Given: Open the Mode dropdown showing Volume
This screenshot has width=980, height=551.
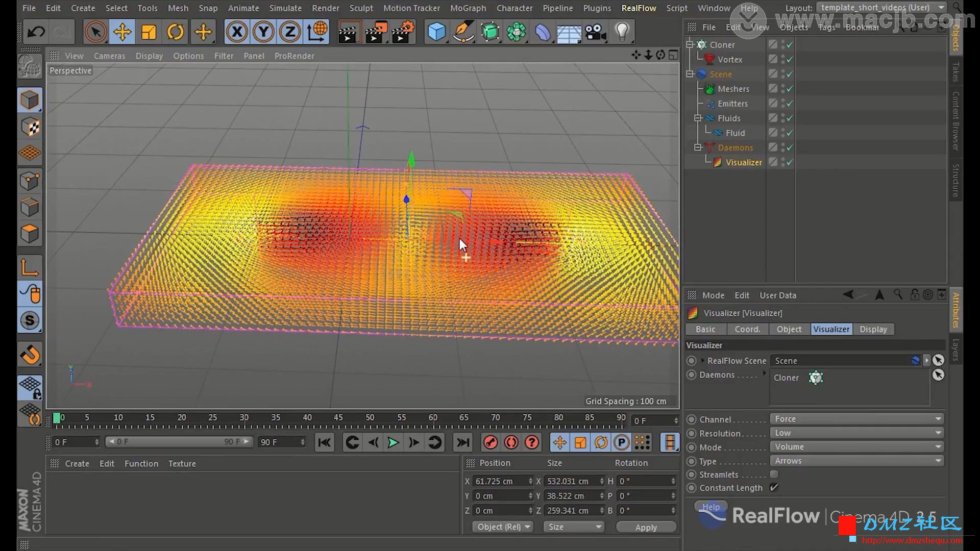Looking at the screenshot, I should click(857, 447).
